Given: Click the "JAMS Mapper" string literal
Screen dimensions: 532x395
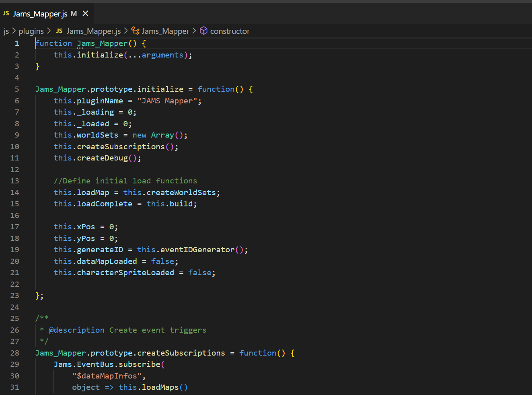Looking at the screenshot, I should [167, 101].
